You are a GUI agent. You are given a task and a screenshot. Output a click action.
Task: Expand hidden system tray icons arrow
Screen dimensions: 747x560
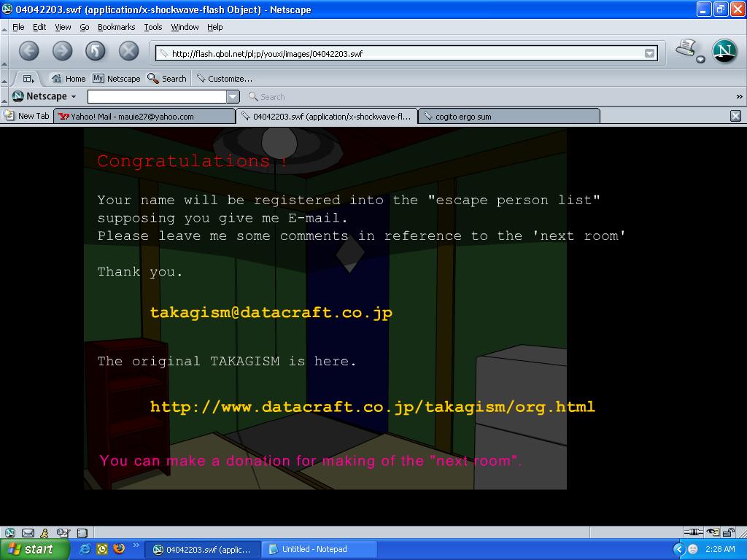678,550
